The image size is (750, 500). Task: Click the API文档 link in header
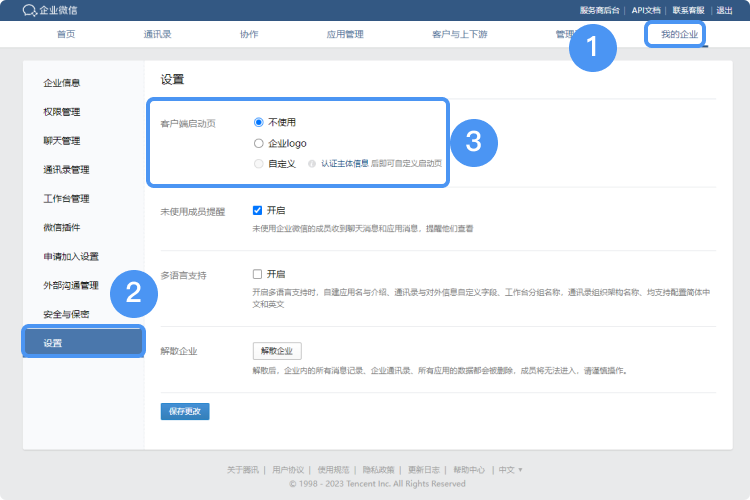click(645, 10)
